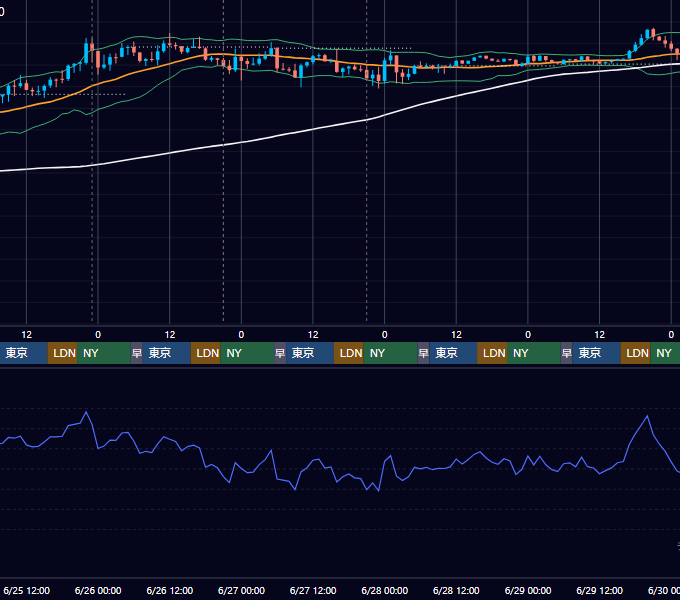Select the 東京 session block on 6/26
Viewport: 680px width, 600px height.
point(167,353)
